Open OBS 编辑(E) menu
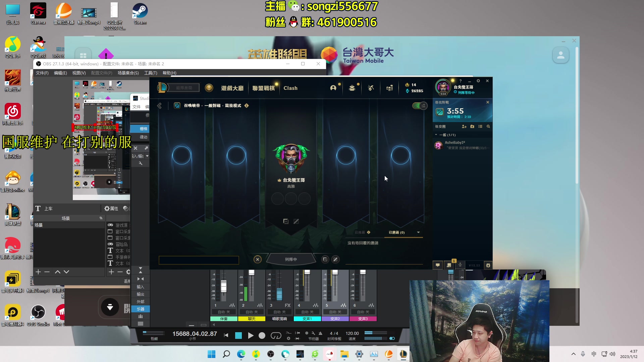The height and width of the screenshot is (362, 644). pos(60,73)
